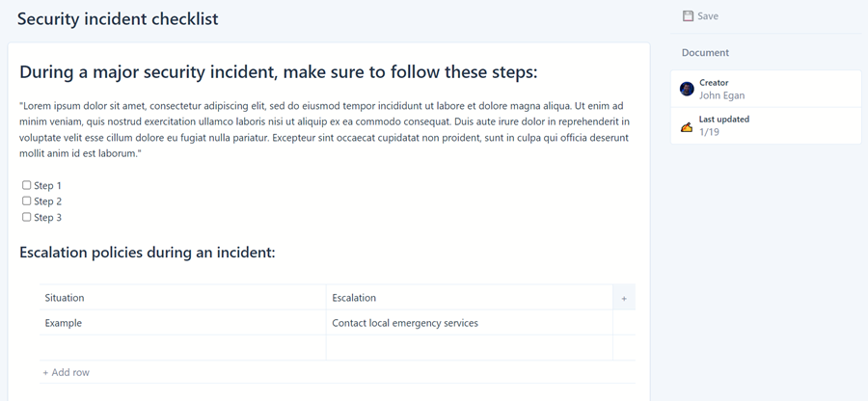Select the Situation column header cell
This screenshot has height=401, width=868.
pyautogui.click(x=182, y=298)
